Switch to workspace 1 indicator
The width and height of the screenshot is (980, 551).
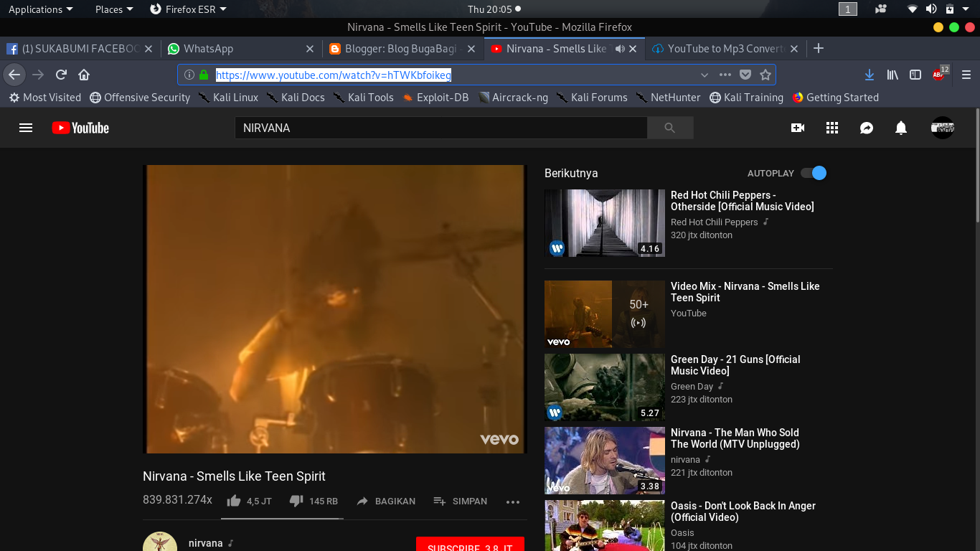[x=848, y=9]
